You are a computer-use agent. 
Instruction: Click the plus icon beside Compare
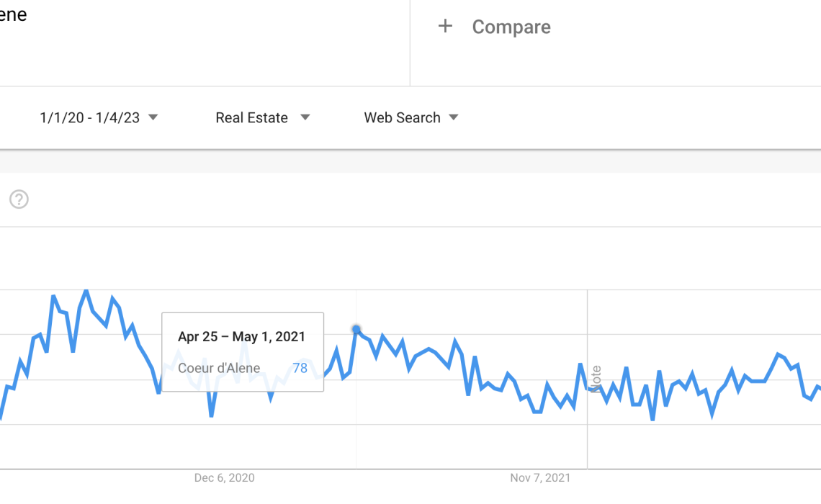(446, 27)
